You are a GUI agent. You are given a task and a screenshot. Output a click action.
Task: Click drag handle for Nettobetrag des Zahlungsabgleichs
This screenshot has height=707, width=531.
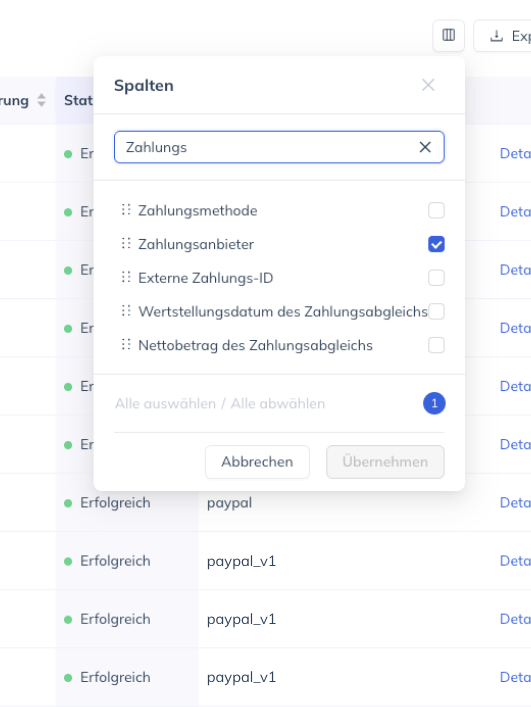[126, 344]
